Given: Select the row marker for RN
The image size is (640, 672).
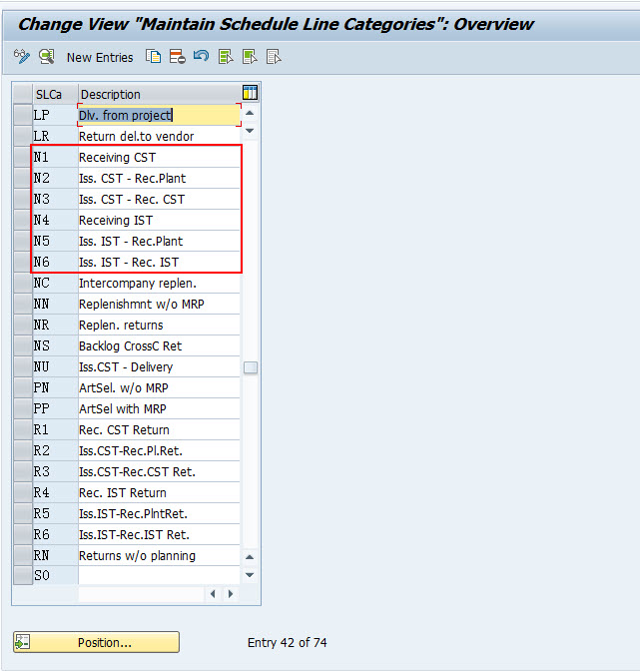Looking at the screenshot, I should tap(23, 555).
